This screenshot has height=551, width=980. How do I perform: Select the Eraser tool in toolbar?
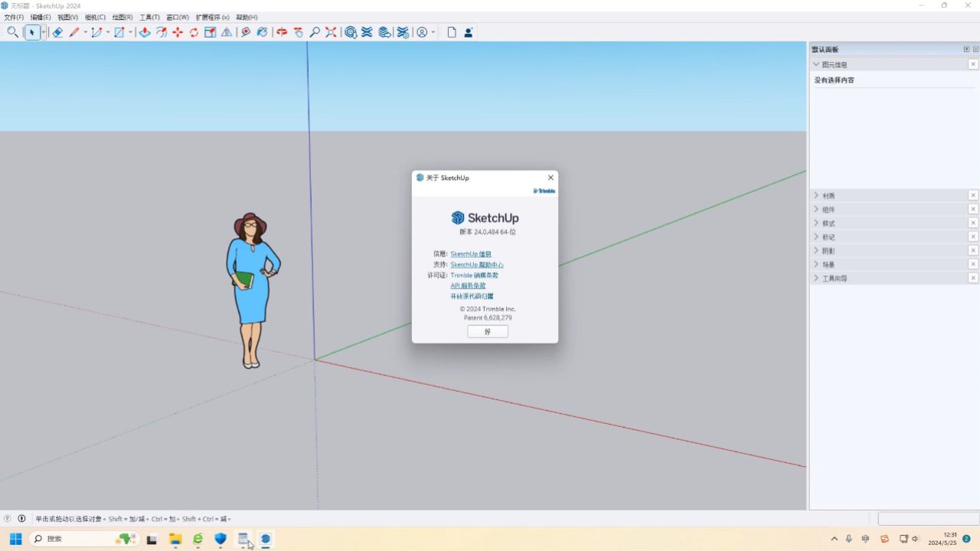(57, 32)
